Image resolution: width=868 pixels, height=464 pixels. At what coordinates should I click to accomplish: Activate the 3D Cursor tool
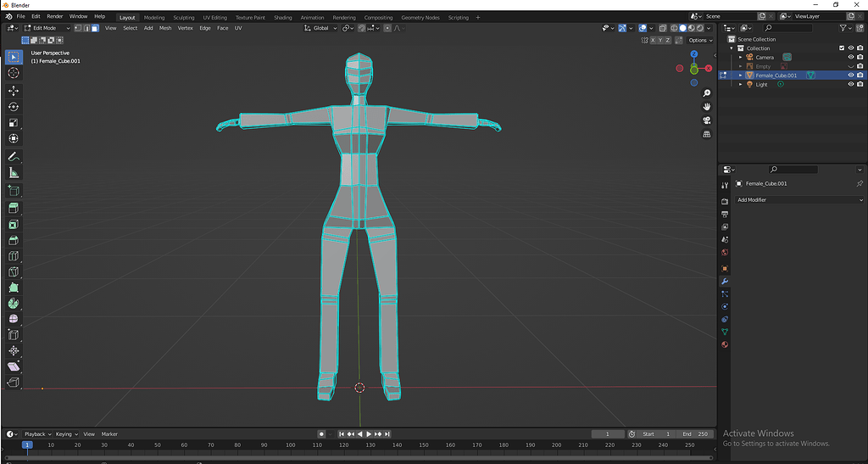pyautogui.click(x=14, y=73)
